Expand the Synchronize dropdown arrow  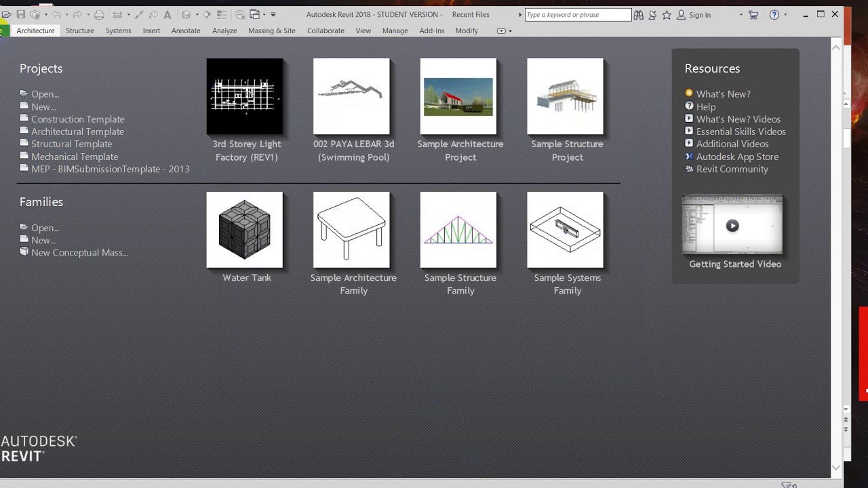pyautogui.click(x=45, y=14)
